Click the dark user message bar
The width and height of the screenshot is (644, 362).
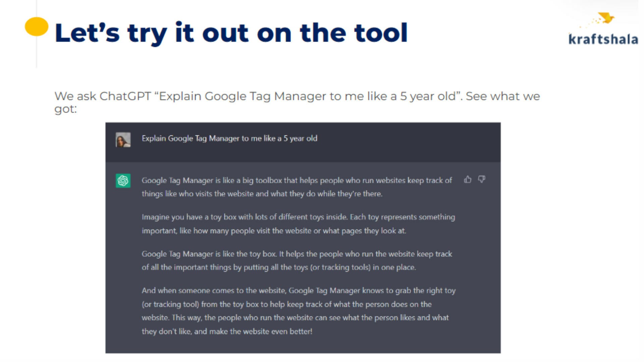[303, 142]
